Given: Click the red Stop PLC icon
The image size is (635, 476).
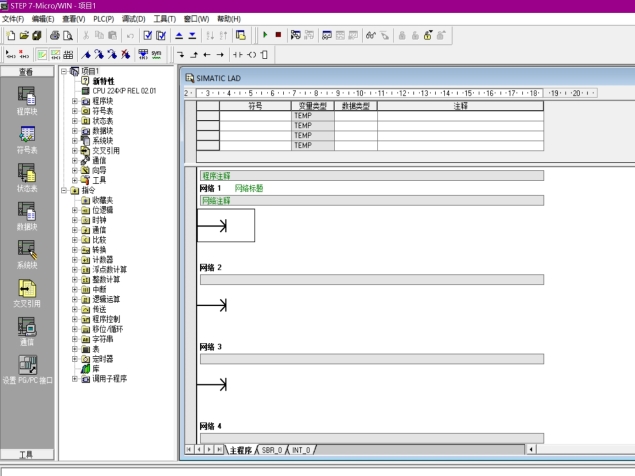Looking at the screenshot, I should [x=278, y=34].
